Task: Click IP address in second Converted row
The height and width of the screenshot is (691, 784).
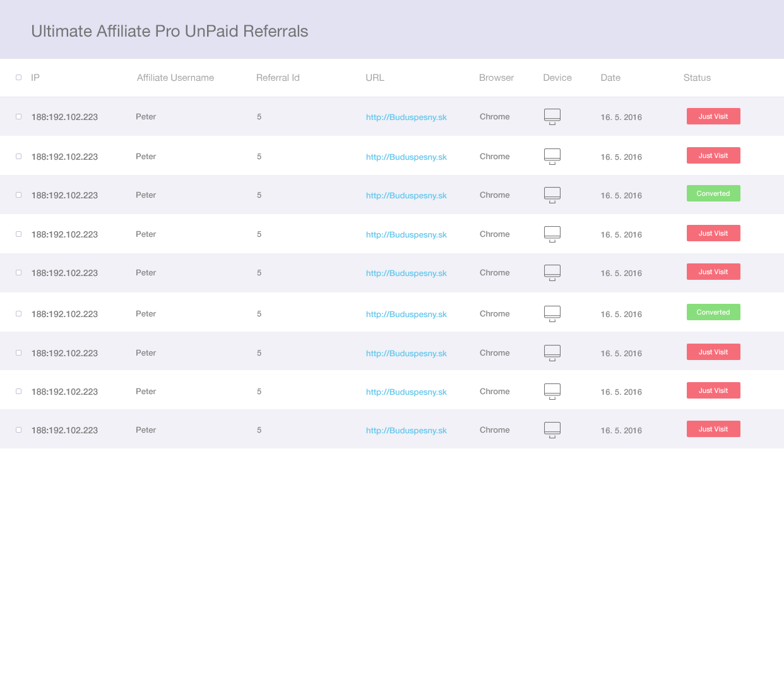Action: click(64, 314)
